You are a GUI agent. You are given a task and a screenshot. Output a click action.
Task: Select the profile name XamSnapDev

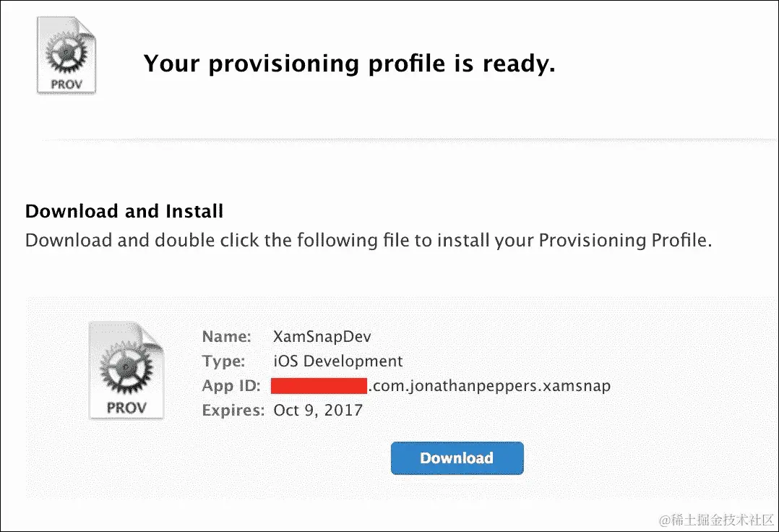(x=322, y=337)
